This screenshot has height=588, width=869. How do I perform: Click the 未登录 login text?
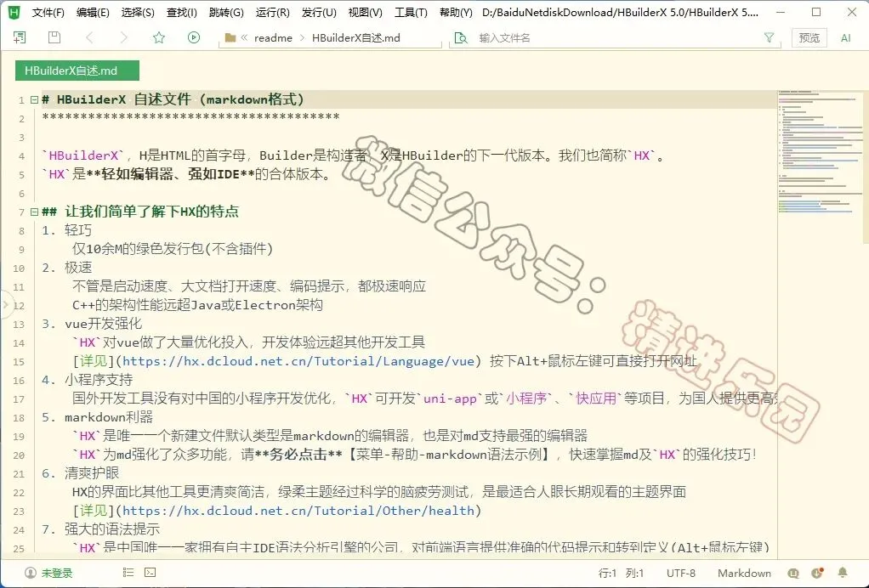point(57,573)
